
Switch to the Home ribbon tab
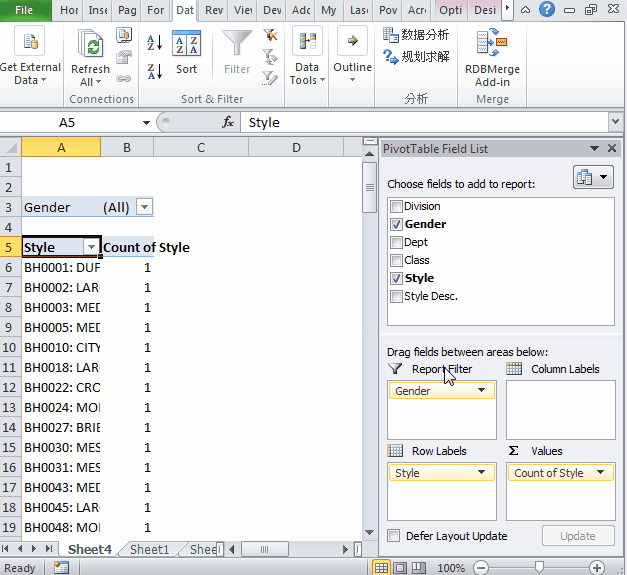[69, 10]
